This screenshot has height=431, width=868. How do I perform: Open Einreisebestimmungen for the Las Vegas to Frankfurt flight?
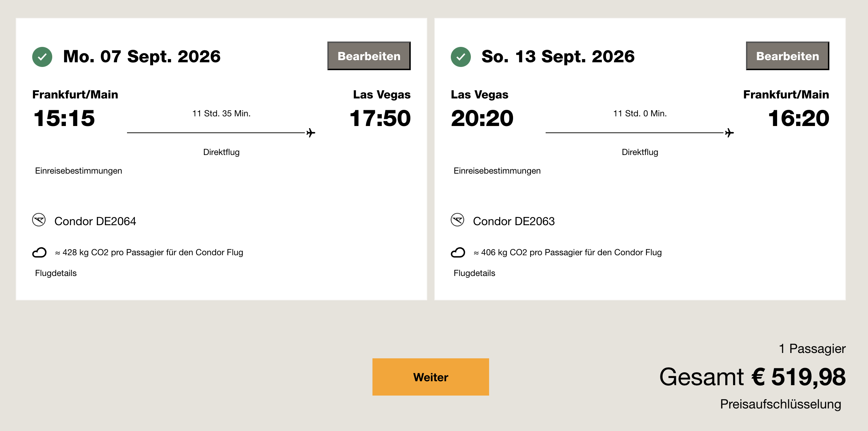point(497,171)
